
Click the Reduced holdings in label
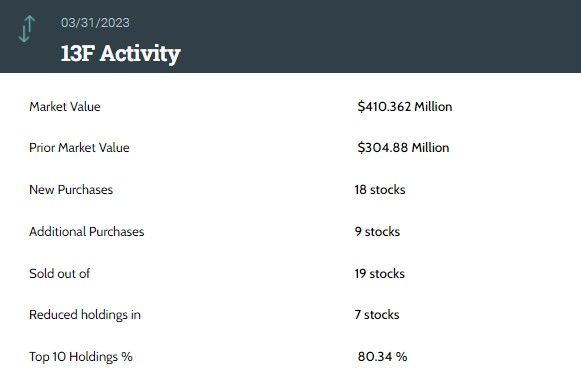pyautogui.click(x=85, y=315)
